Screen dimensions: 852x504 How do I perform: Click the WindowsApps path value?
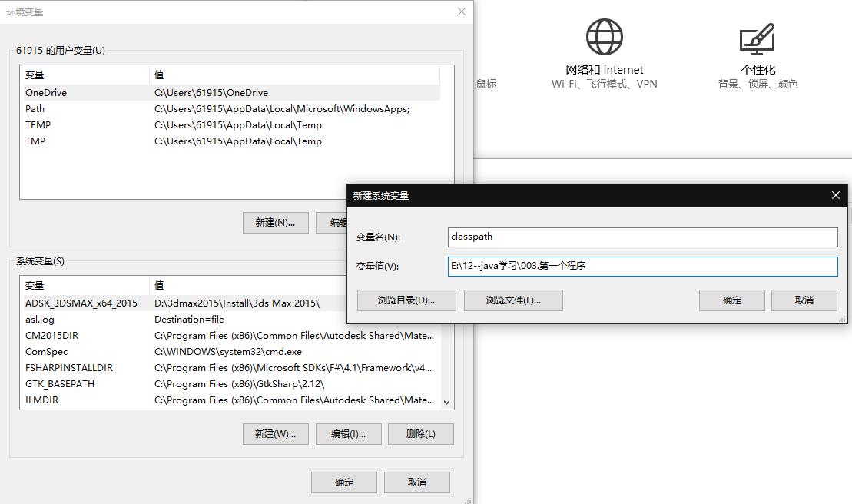click(282, 109)
